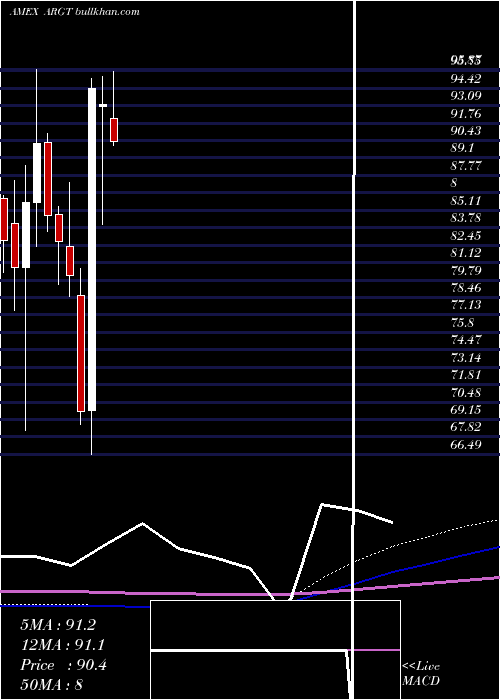This screenshot has width=500, height=700.
Task: Select the tallest white candlestick body
Action: tap(92, 250)
